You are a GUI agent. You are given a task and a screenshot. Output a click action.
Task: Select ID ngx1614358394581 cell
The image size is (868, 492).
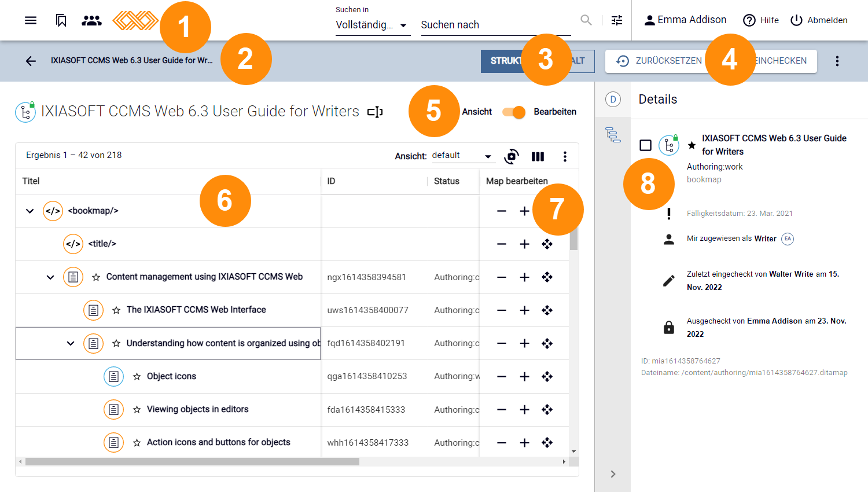[374, 277]
